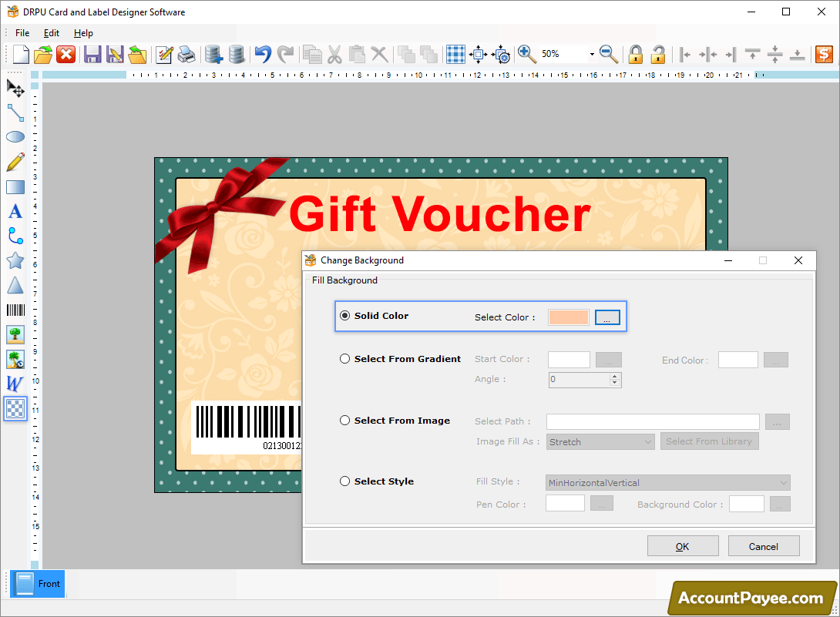The image size is (840, 617).
Task: Choose Select From Image radio option
Action: coord(345,421)
